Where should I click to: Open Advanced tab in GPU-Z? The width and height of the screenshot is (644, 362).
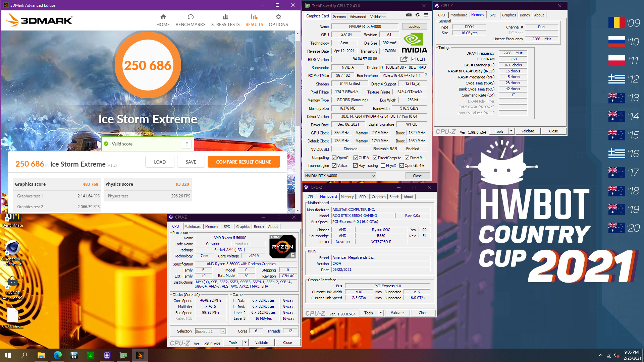coord(358,17)
